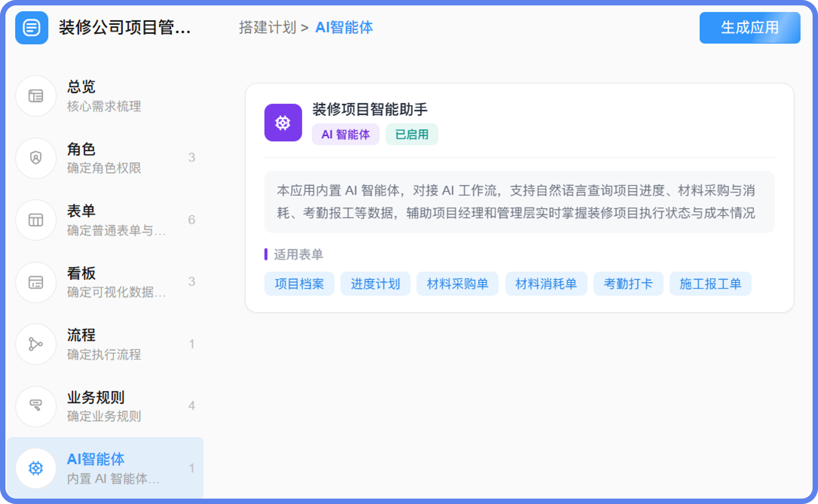
Task: Open the 角色 sidebar section
Action: pos(105,158)
